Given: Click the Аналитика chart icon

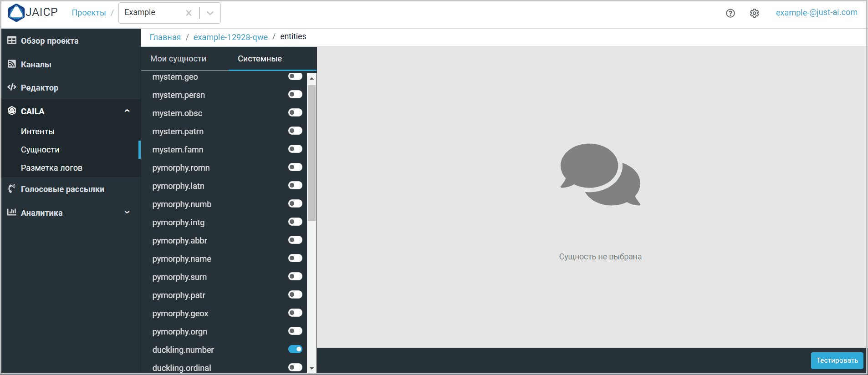Looking at the screenshot, I should click(12, 213).
